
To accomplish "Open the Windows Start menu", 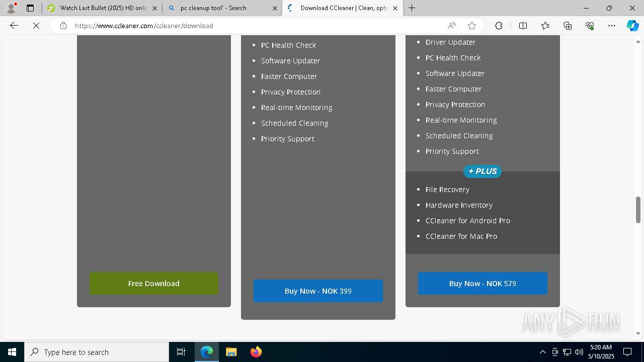I will pos(12,352).
